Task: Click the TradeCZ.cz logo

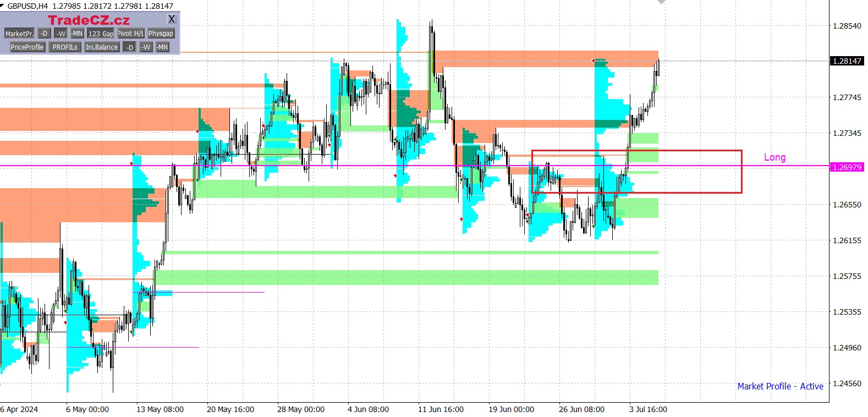Action: [x=89, y=20]
